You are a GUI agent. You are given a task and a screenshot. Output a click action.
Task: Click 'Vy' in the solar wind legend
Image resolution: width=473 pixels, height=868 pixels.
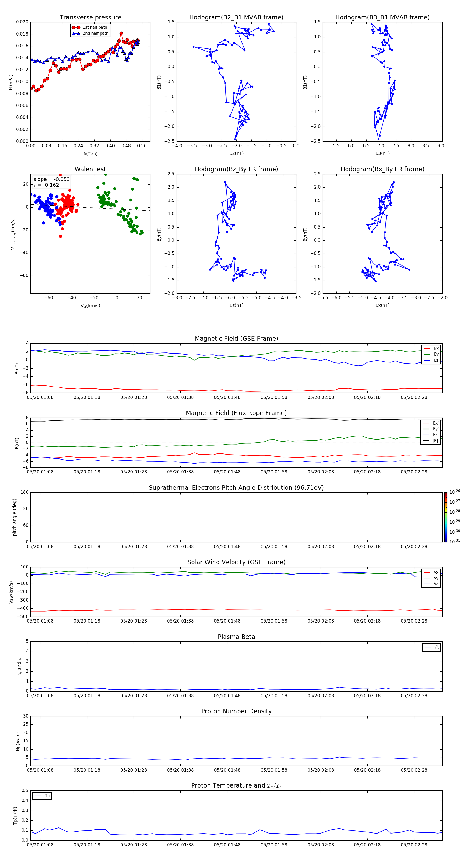point(436,578)
